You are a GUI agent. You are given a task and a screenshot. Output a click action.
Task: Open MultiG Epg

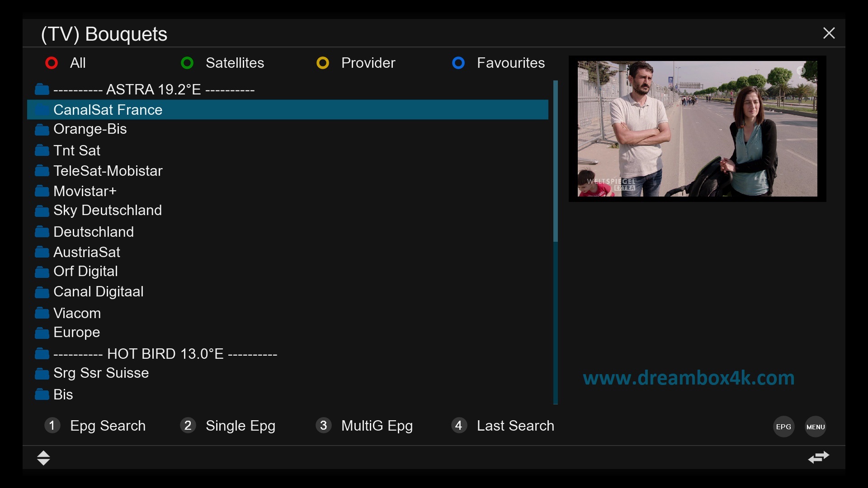coord(377,426)
